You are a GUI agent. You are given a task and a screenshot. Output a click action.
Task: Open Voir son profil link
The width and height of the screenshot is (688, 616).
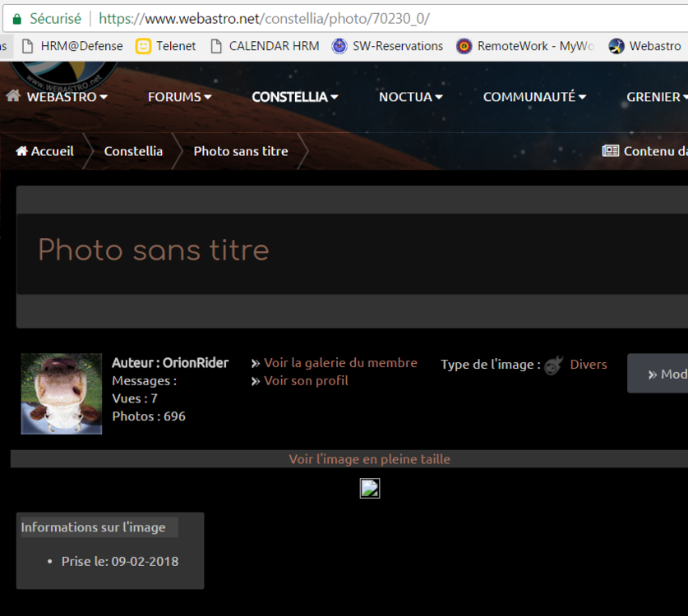[x=307, y=380]
